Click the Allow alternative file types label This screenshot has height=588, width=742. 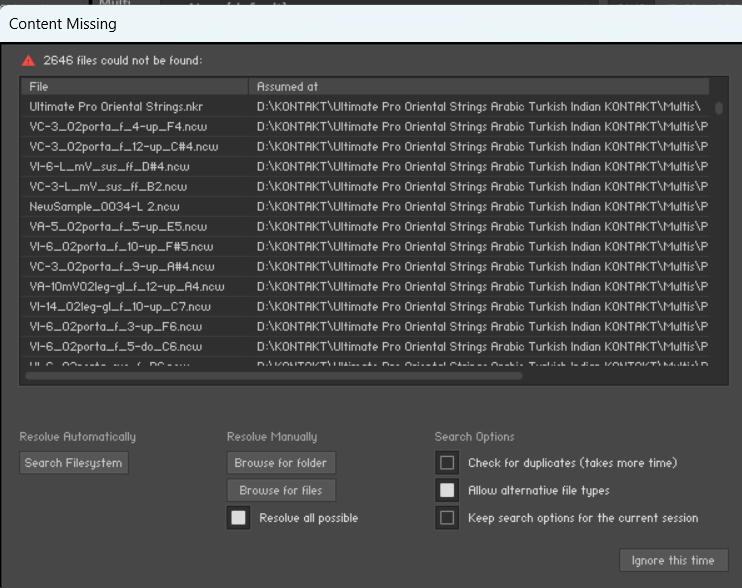pyautogui.click(x=539, y=490)
